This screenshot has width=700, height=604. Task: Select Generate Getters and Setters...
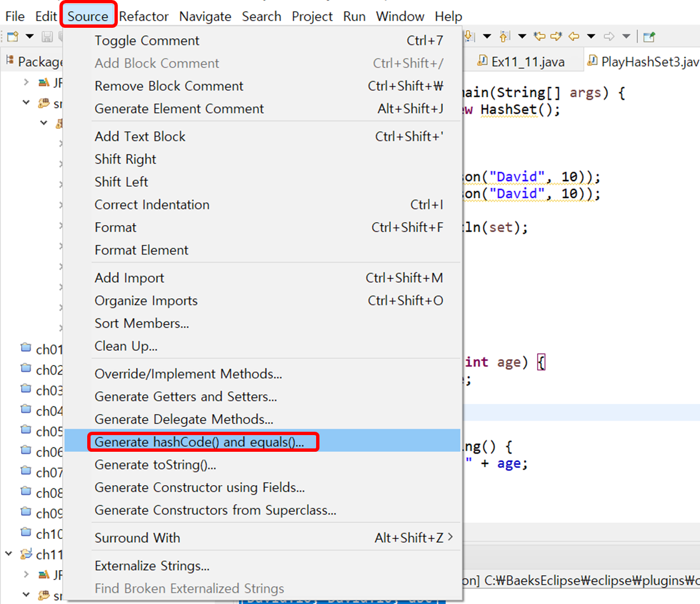[262, 397]
